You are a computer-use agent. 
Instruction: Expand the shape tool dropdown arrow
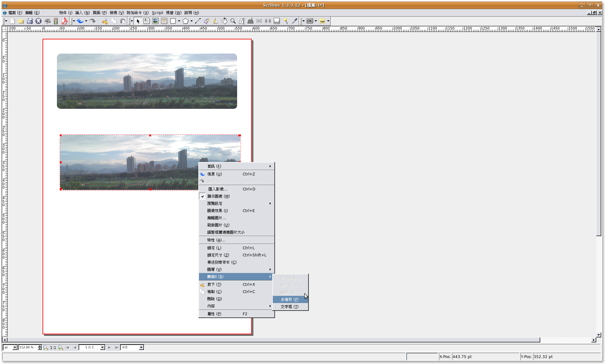tap(179, 21)
